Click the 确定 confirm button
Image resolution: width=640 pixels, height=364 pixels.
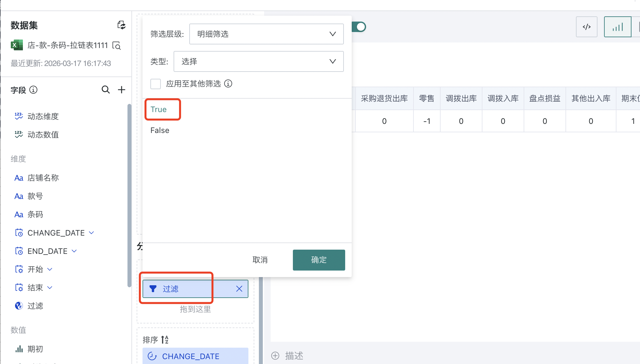pos(319,260)
